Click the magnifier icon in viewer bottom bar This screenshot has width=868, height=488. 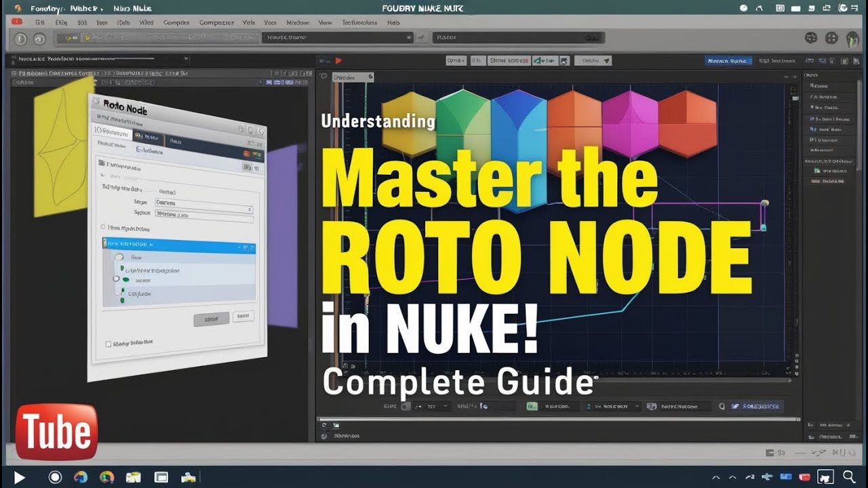722,407
